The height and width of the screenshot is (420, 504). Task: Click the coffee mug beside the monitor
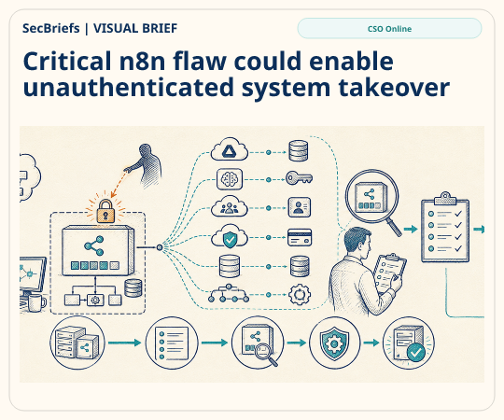click(37, 303)
